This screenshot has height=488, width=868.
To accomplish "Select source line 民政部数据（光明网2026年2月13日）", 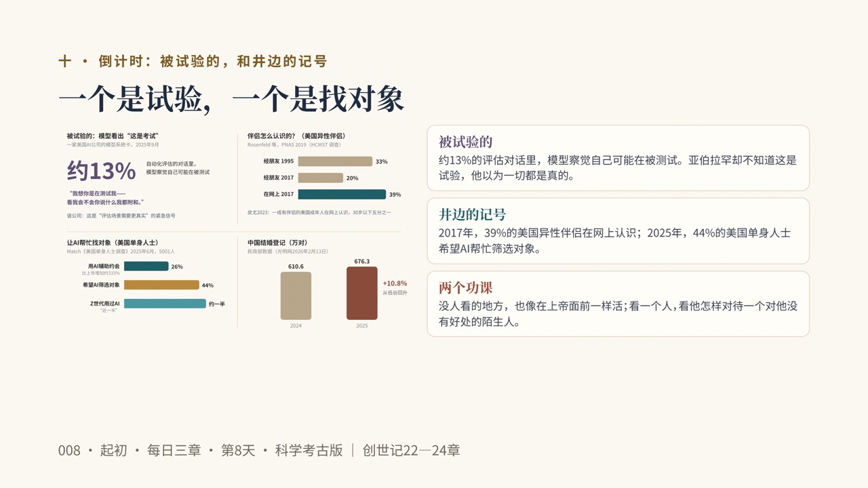I will [x=288, y=251].
